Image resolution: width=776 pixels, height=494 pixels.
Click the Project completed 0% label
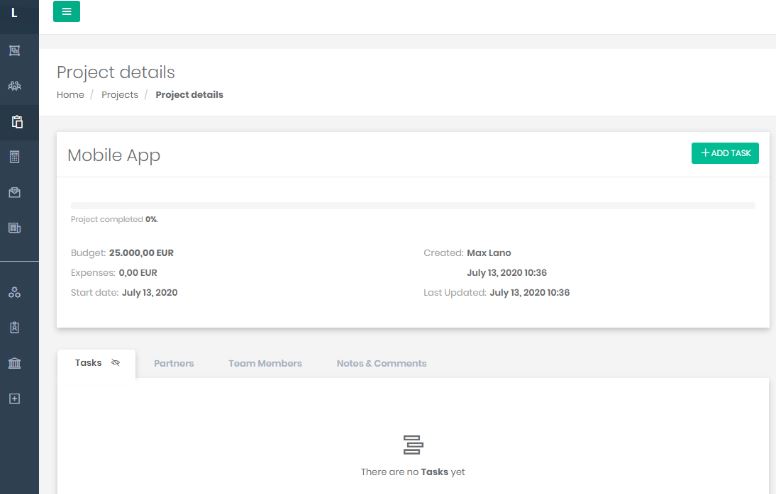[x=114, y=219]
